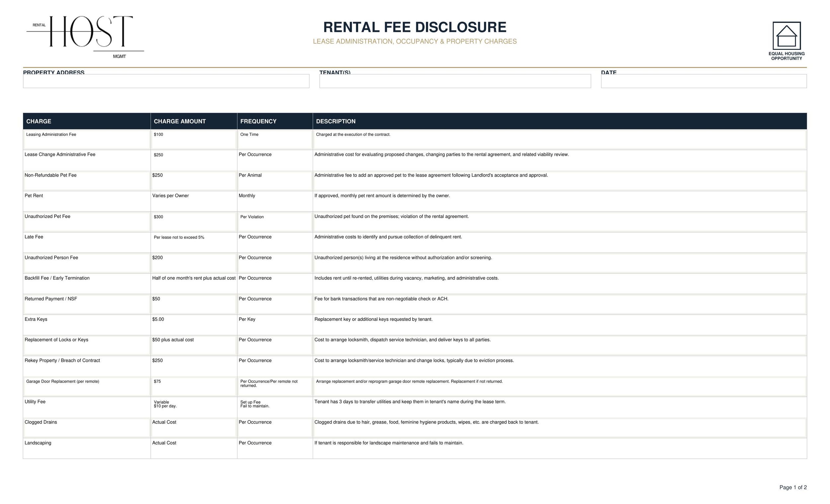
Task: Click the Unauthorized Pet Fee cell
Action: click(87, 222)
